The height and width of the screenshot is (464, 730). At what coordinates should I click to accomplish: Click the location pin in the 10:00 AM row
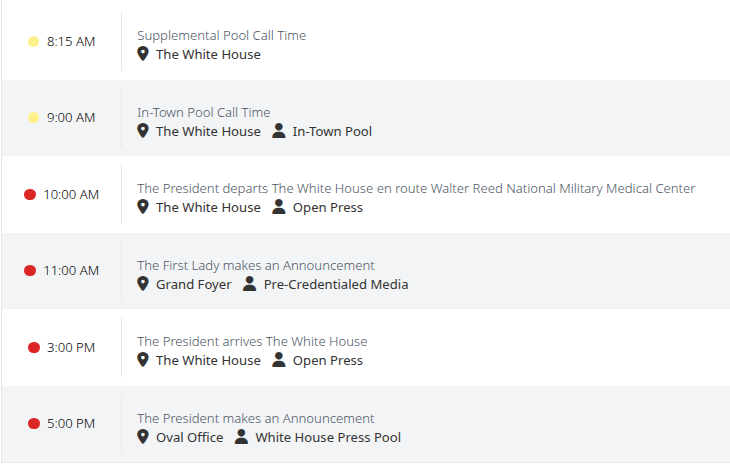coord(143,207)
